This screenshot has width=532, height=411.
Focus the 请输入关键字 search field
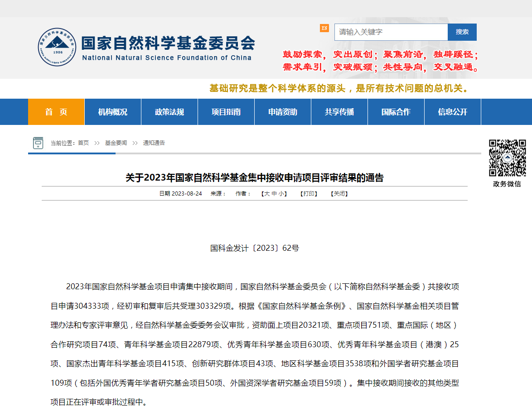(x=391, y=32)
